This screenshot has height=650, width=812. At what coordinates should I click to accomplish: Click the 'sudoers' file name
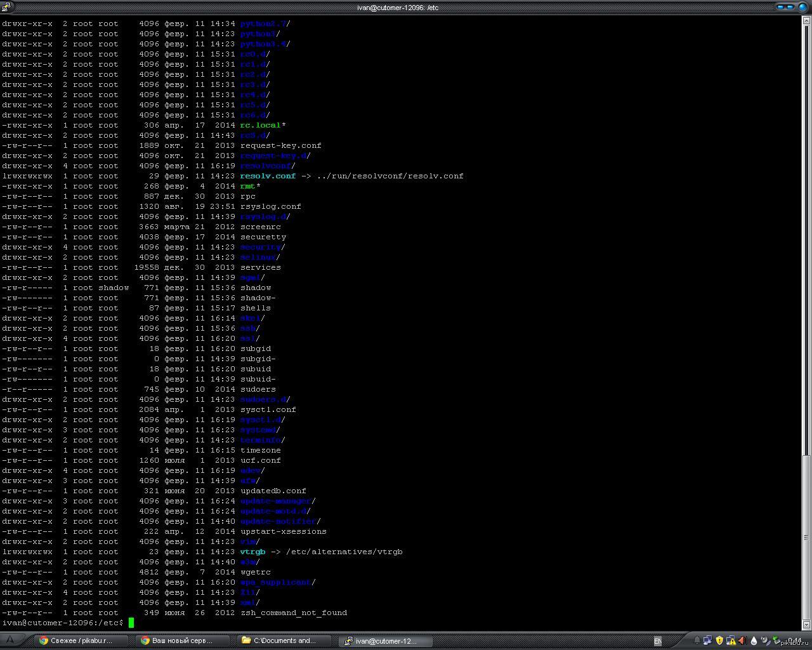[258, 389]
